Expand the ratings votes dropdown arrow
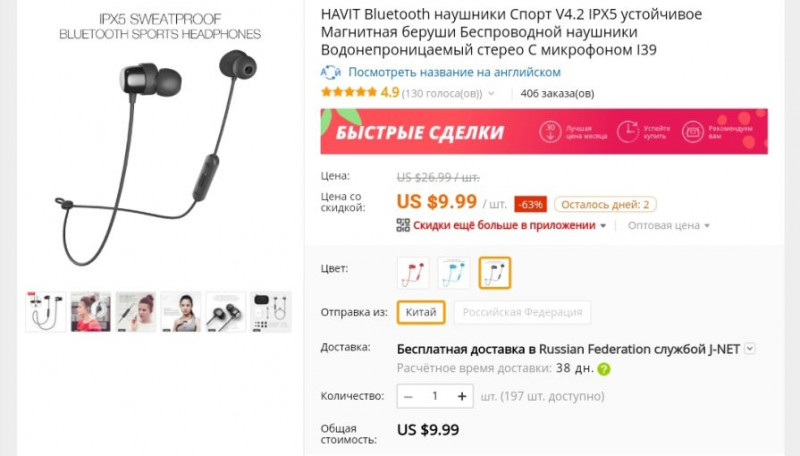This screenshot has height=456, width=800. click(x=491, y=93)
